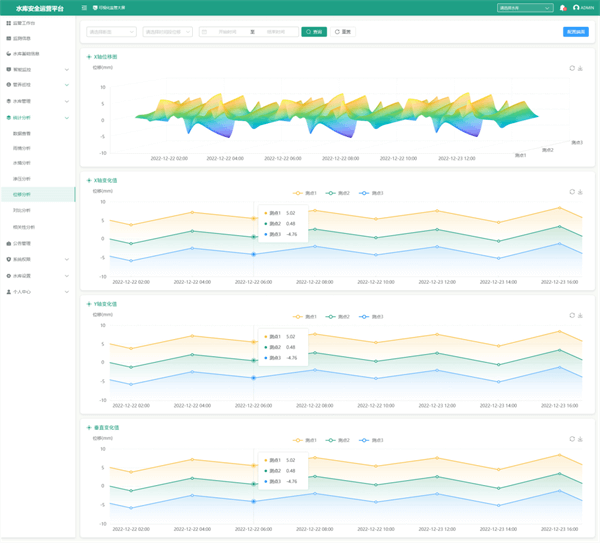Toggle 测点3 legend in X轴变化值 chart
Image resolution: width=600 pixels, height=543 pixels.
click(371, 193)
